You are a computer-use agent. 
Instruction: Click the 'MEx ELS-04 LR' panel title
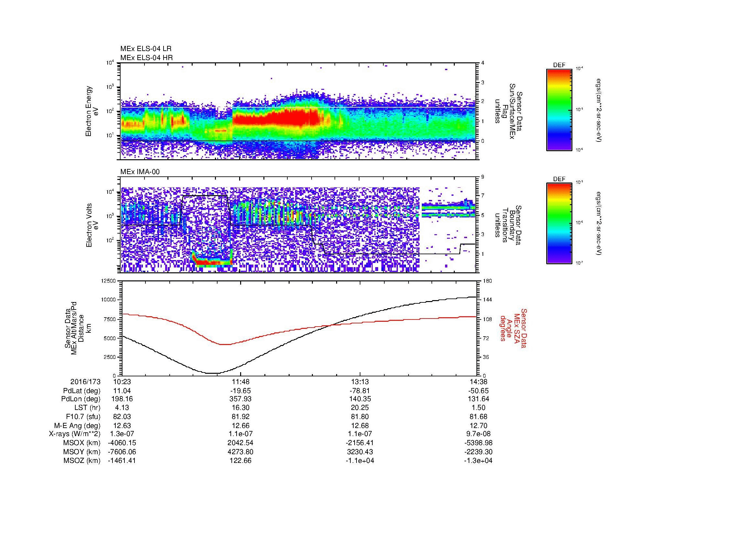coord(146,49)
